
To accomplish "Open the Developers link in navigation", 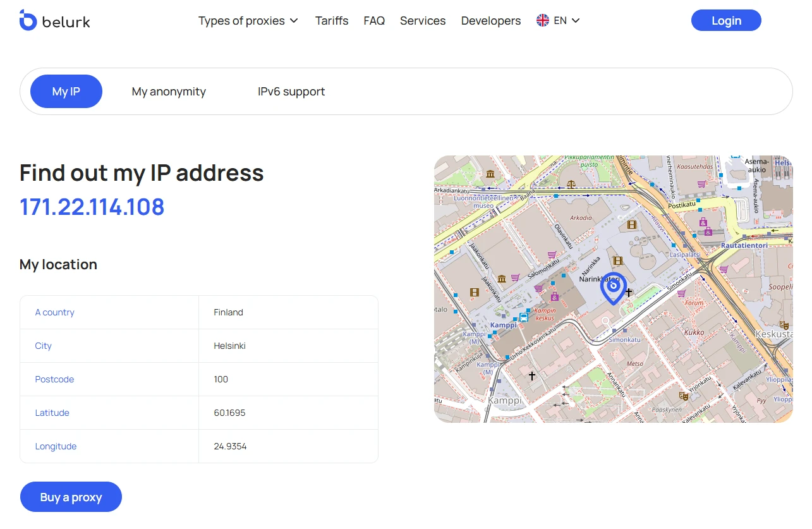I will [x=491, y=21].
